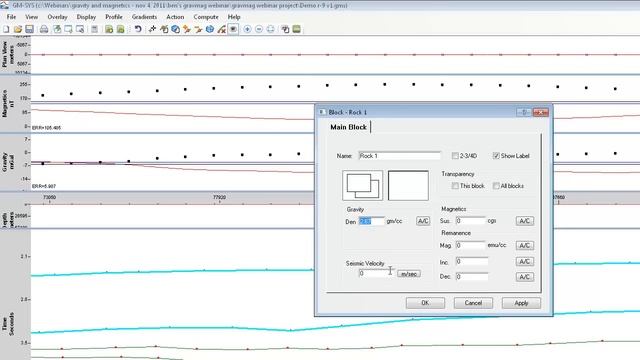This screenshot has width=640, height=360.
Task: Click the Undo arrow toolbar icon
Action: coord(138,29)
